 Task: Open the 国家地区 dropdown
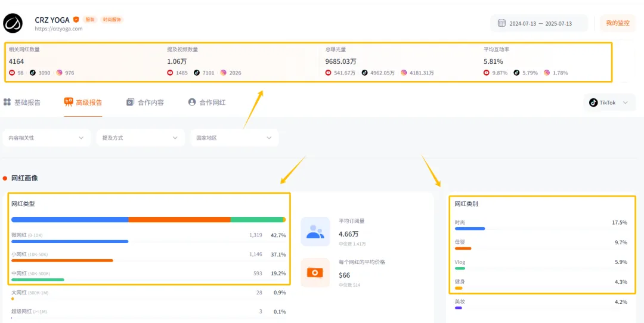[x=234, y=138]
